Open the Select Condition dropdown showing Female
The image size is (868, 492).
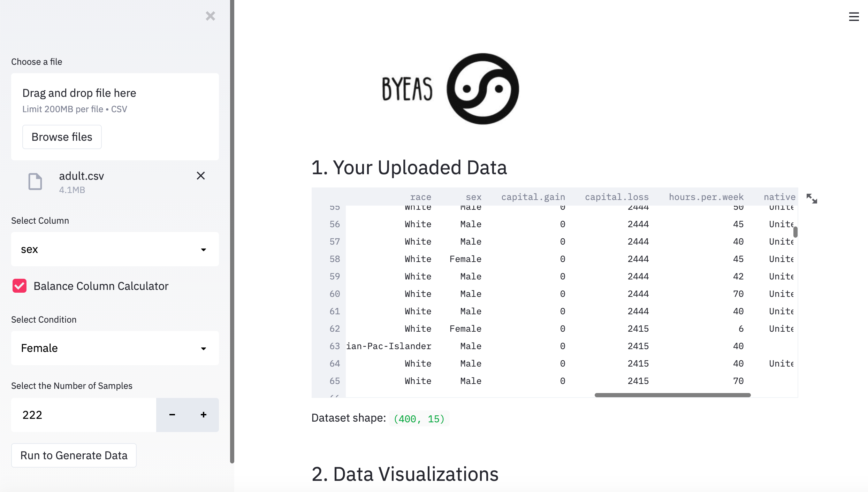pos(115,348)
